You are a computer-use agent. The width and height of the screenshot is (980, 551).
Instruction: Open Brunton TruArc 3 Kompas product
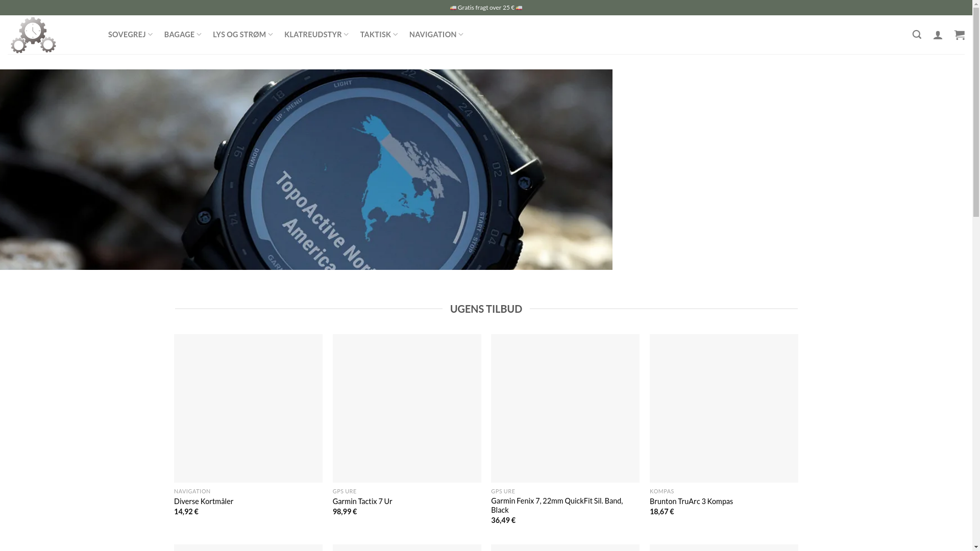click(691, 502)
